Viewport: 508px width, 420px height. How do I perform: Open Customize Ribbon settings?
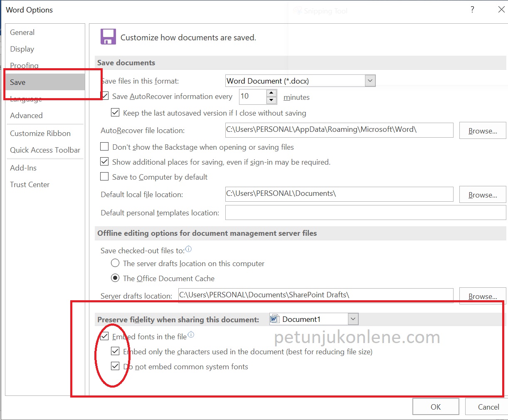[45, 133]
